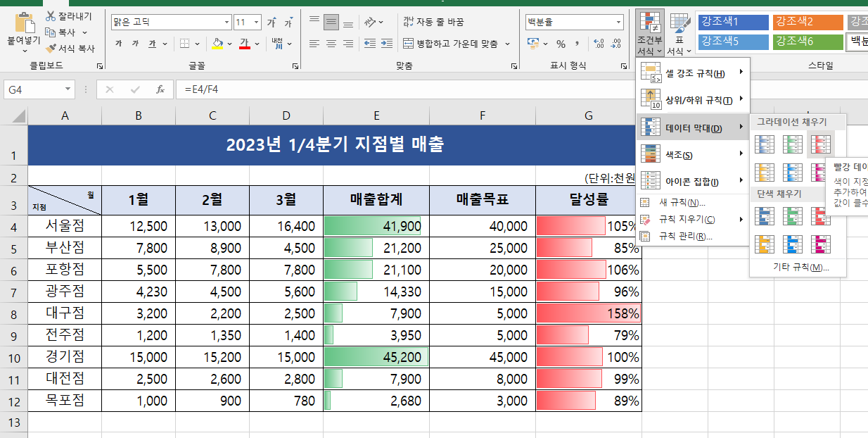Click accounting number format icon

pyautogui.click(x=535, y=44)
